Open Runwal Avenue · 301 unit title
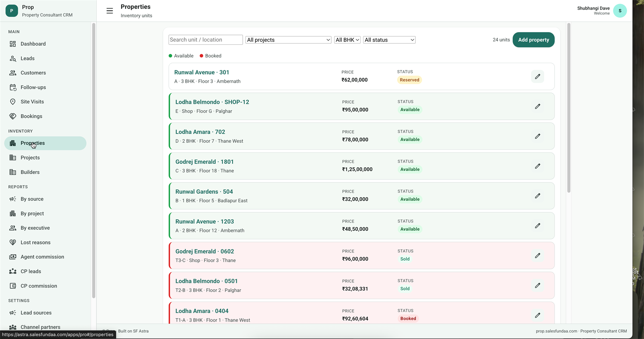Screen dimensions: 644x339 click(202, 72)
